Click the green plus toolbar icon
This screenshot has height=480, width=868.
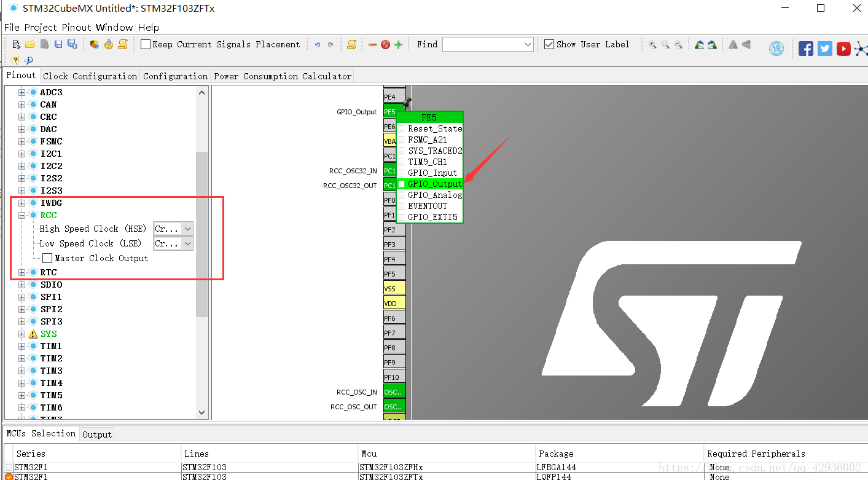click(x=398, y=44)
